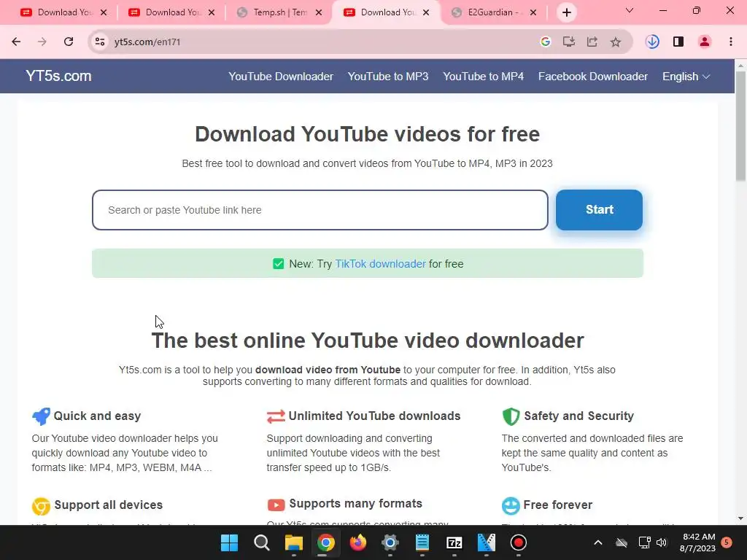Click the green checkmark beside New
Image resolution: width=747 pixels, height=560 pixels.
[x=278, y=264]
